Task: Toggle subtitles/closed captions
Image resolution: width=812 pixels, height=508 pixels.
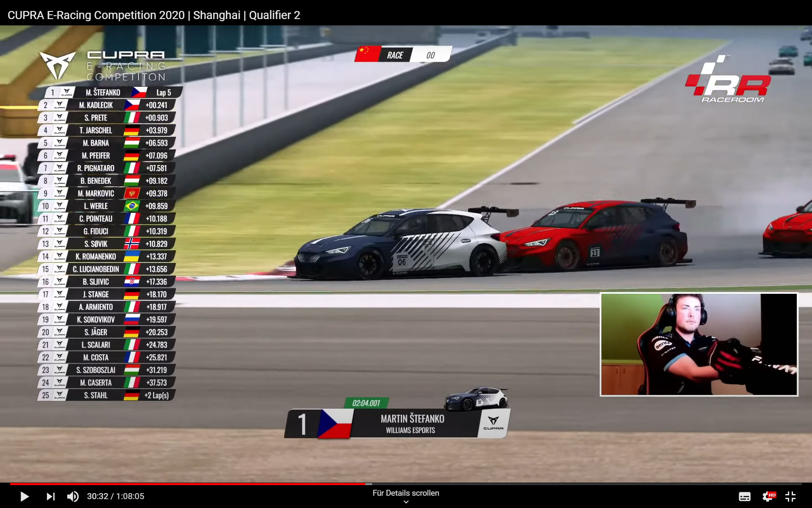Action: pos(744,497)
